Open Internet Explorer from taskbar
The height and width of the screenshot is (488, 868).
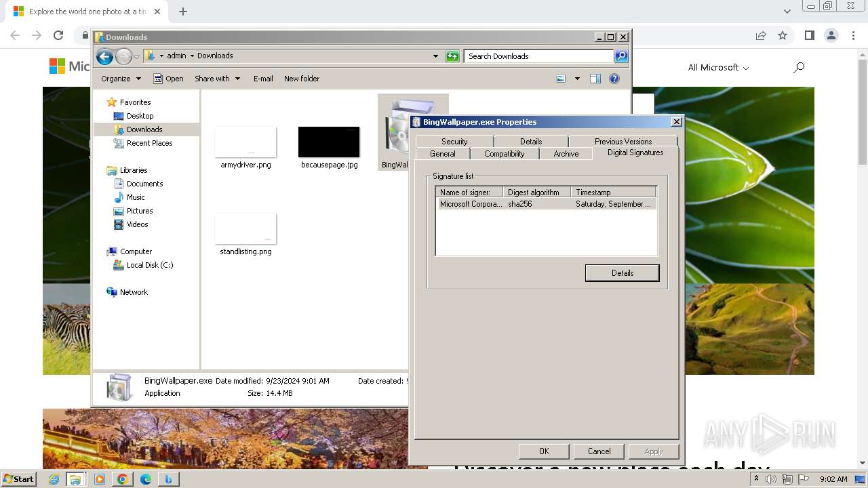click(54, 479)
